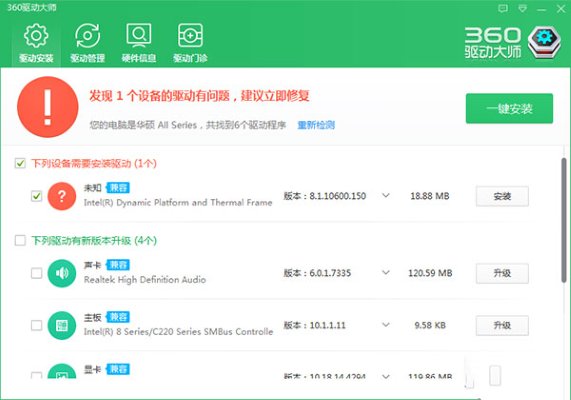571x400 pixels.
Task: Click the 重新检测 link
Action: click(316, 125)
